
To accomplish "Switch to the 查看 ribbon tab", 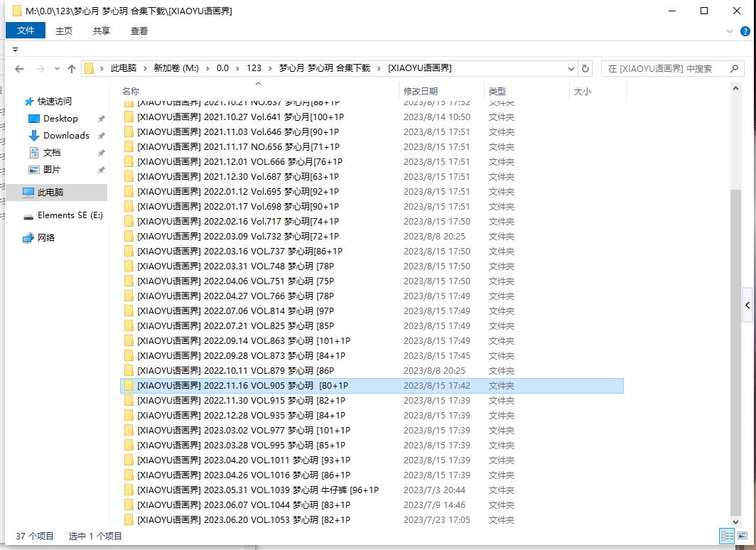I will pos(139,31).
